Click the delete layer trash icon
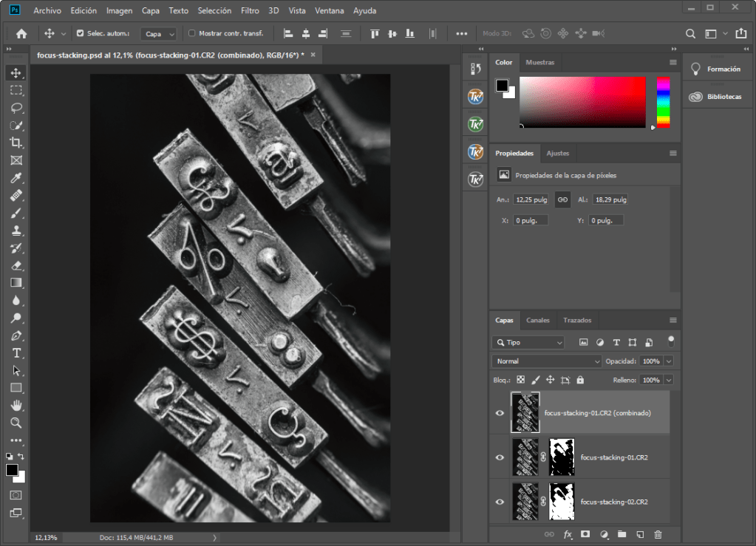The height and width of the screenshot is (546, 756). (658, 534)
